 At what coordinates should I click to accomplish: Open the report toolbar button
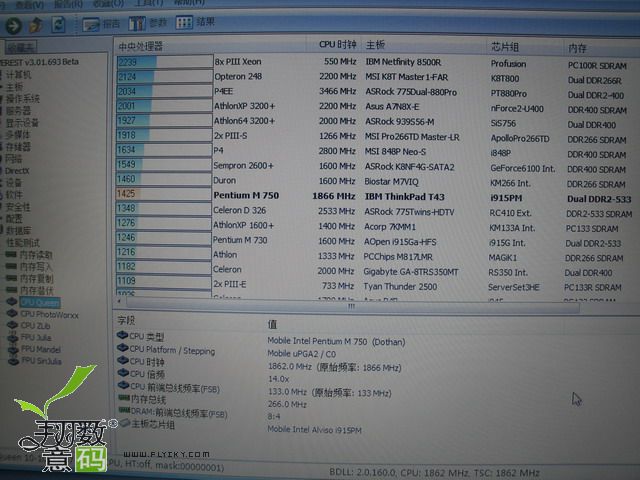pyautogui.click(x=101, y=24)
